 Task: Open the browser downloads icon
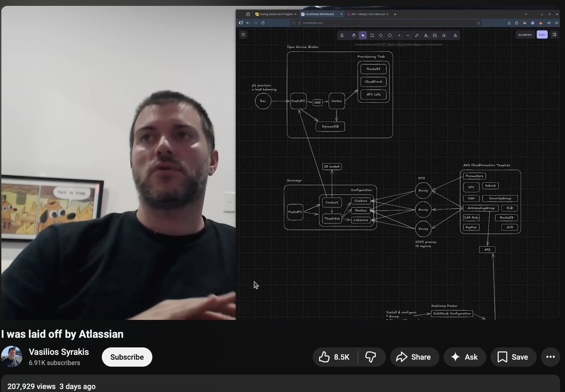pyautogui.click(x=509, y=23)
